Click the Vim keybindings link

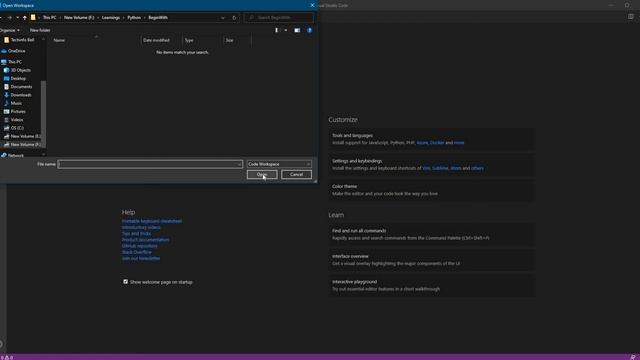tap(426, 168)
